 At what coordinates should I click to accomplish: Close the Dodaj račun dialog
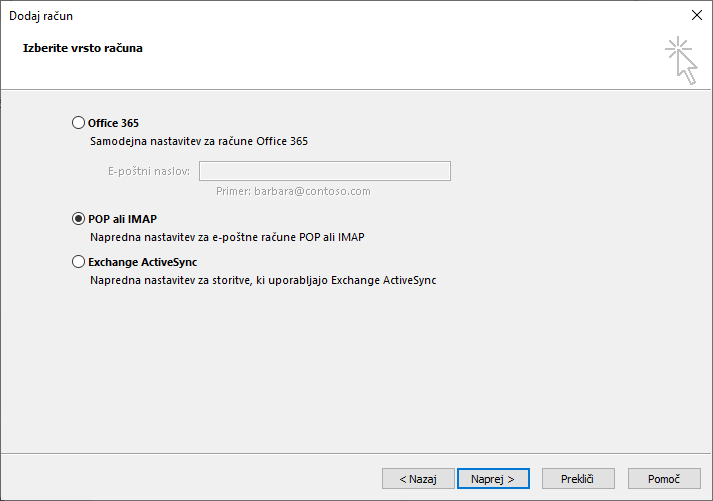click(696, 15)
